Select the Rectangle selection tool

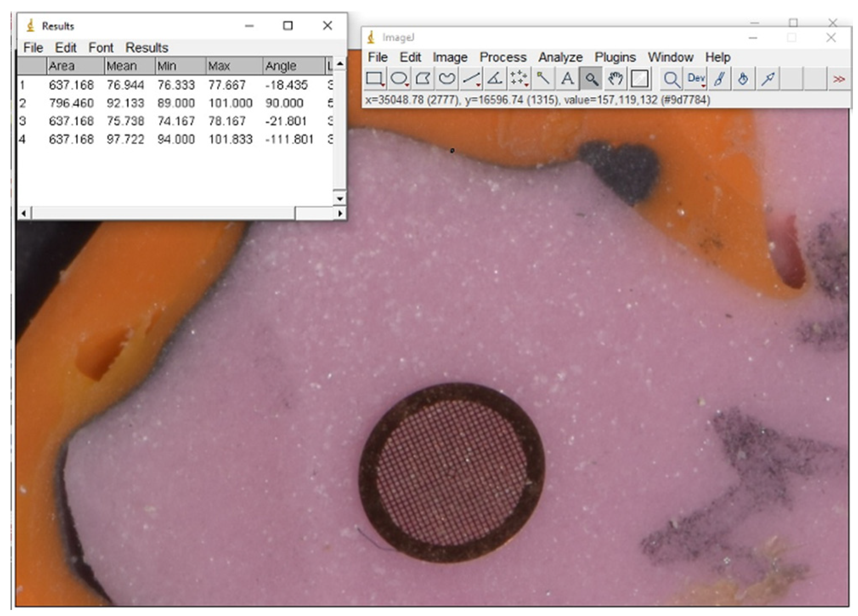coord(375,79)
